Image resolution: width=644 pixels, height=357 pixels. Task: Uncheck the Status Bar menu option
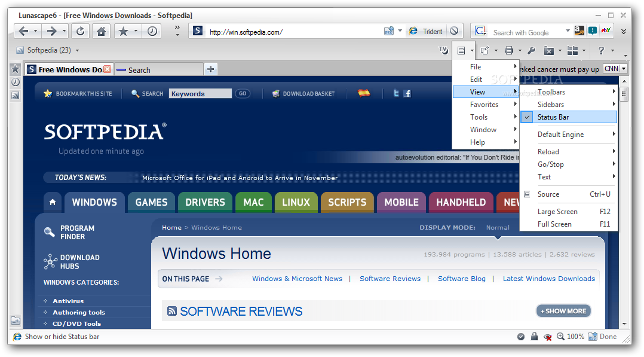(x=569, y=117)
